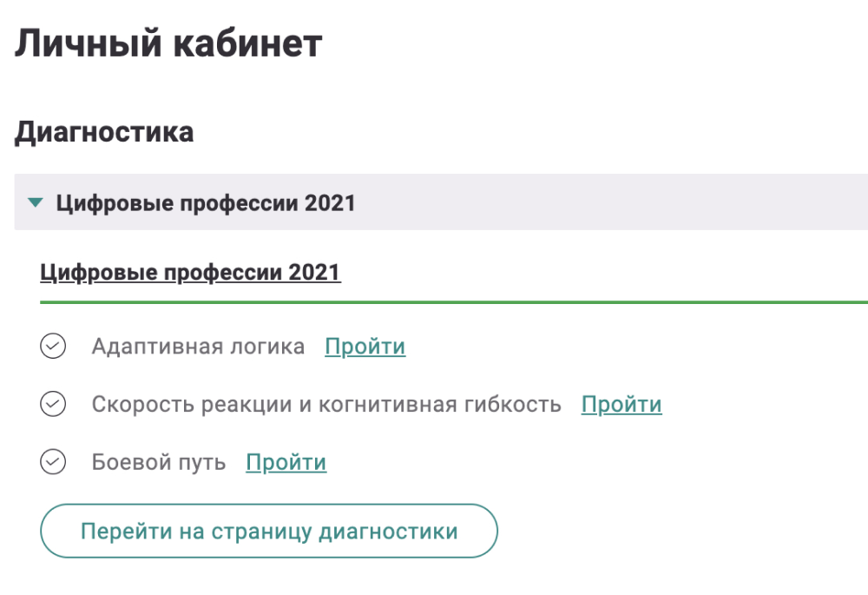Click the checkmark icon beside Боевой путь
This screenshot has height=595, width=868.
[x=53, y=462]
